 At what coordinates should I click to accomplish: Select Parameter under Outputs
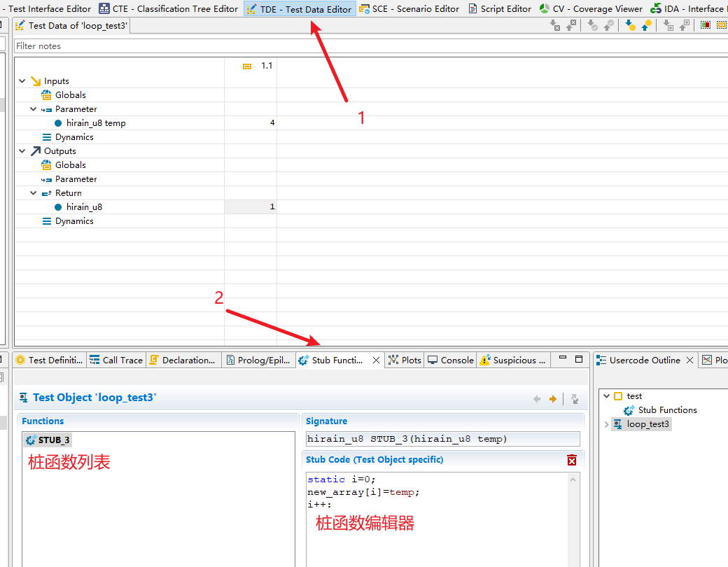point(76,178)
